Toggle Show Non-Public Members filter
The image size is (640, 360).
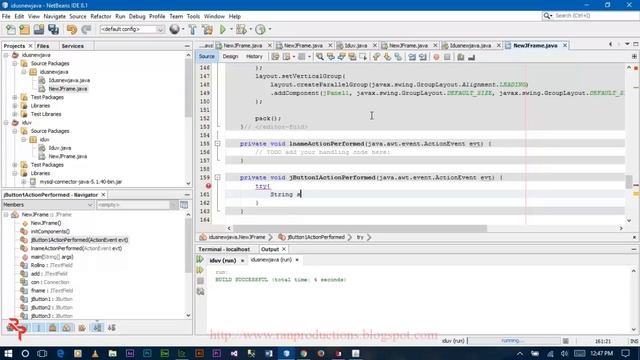tap(52, 327)
